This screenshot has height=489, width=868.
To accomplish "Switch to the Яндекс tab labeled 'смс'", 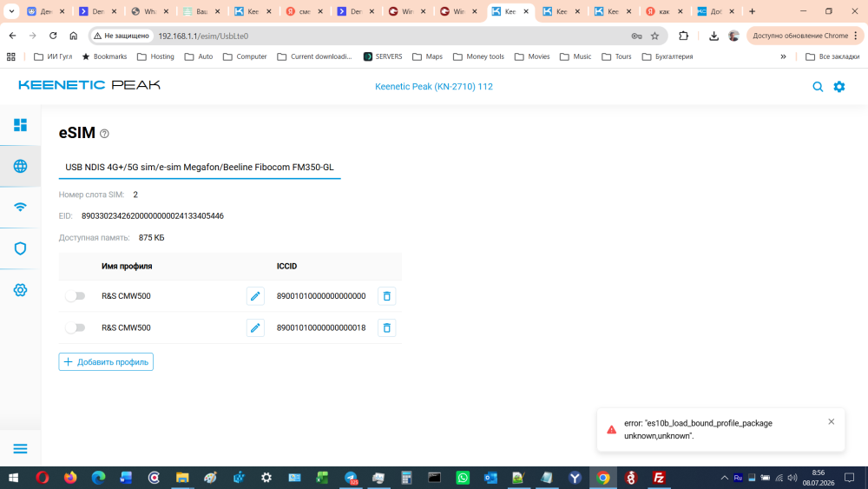I will point(305,11).
